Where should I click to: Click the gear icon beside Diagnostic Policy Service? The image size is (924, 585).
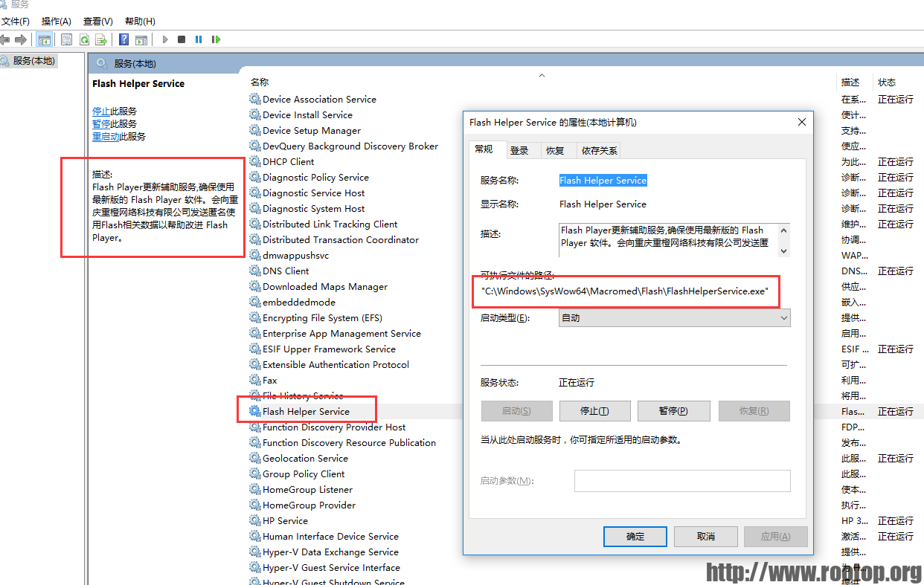pos(255,177)
